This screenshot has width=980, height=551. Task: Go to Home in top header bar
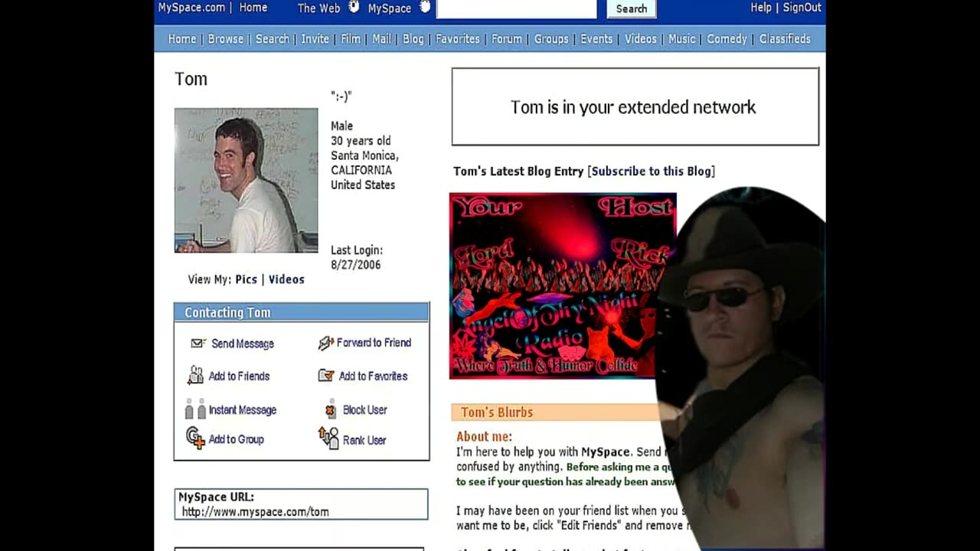[253, 8]
